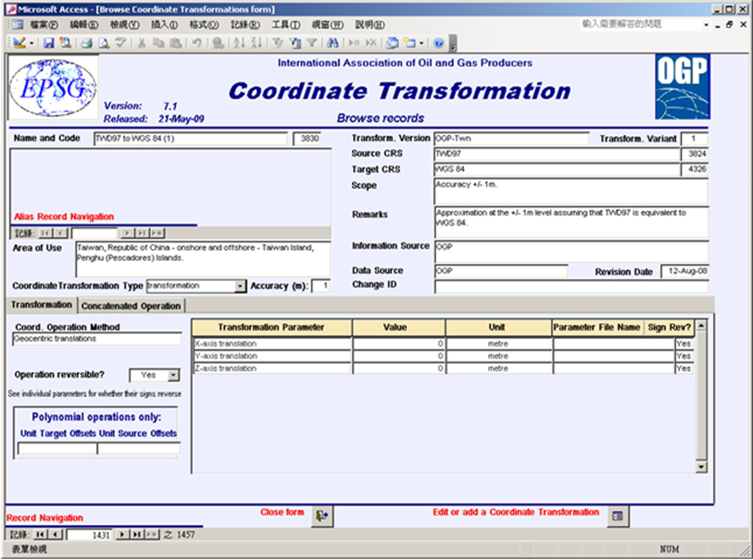Open the 檔案(F) File menu
The image size is (753, 560).
point(44,24)
